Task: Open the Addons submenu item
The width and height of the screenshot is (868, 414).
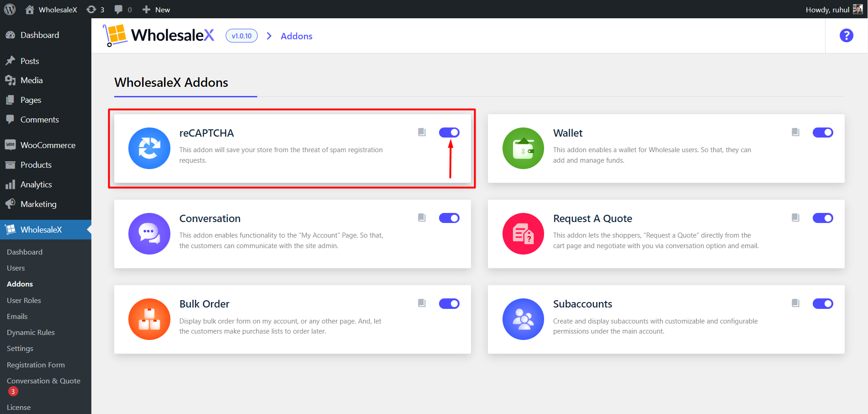Action: click(x=20, y=284)
